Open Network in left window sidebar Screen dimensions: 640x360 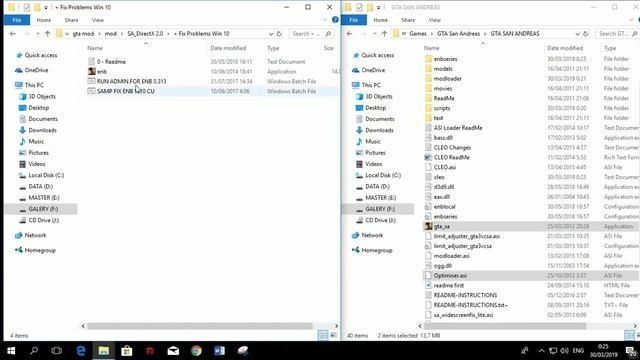click(x=35, y=235)
